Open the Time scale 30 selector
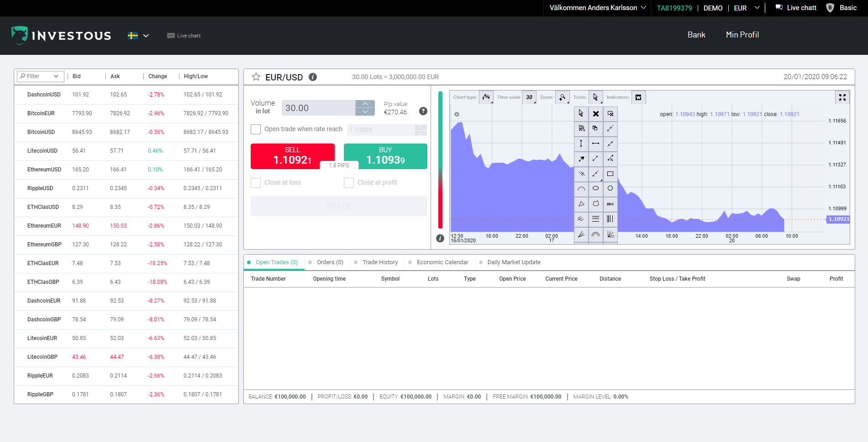Image resolution: width=868 pixels, height=442 pixels. 529,97
